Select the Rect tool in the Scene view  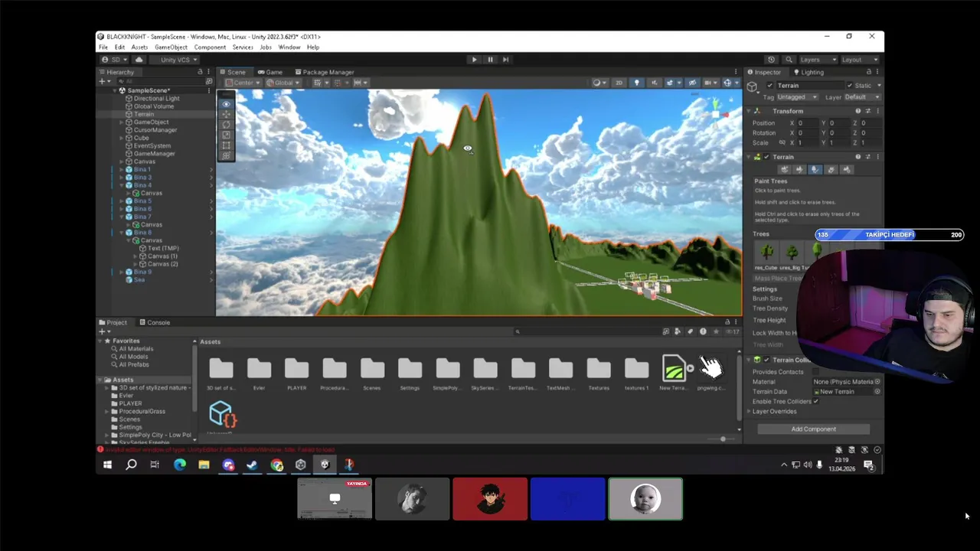coord(225,145)
